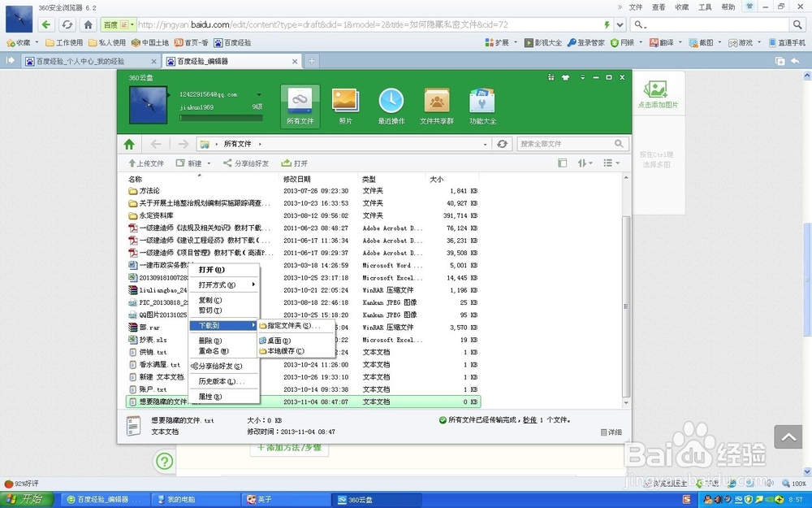
Task: Click the skin (shirt) icon in title bar
Action: (565, 77)
